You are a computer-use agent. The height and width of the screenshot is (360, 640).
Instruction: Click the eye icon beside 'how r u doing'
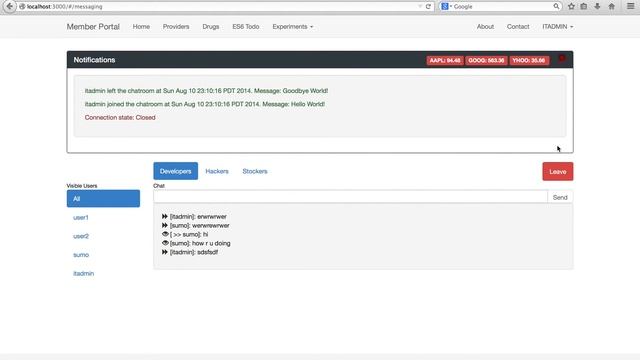(x=165, y=243)
